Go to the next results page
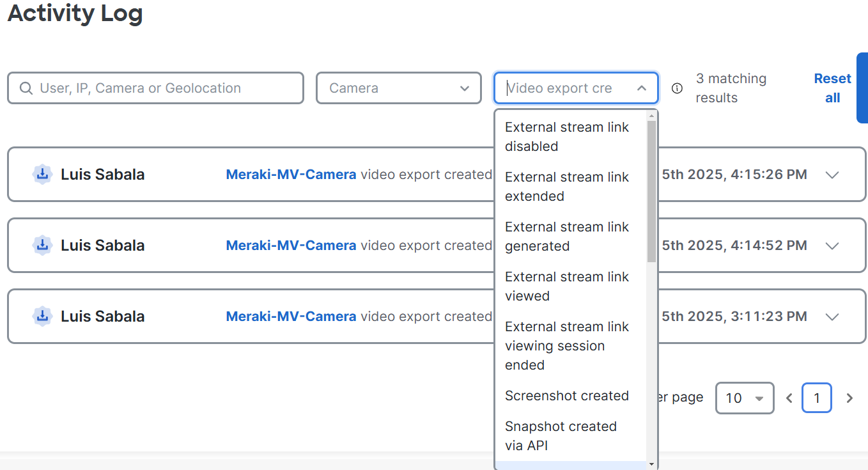The image size is (868, 470). coord(849,398)
